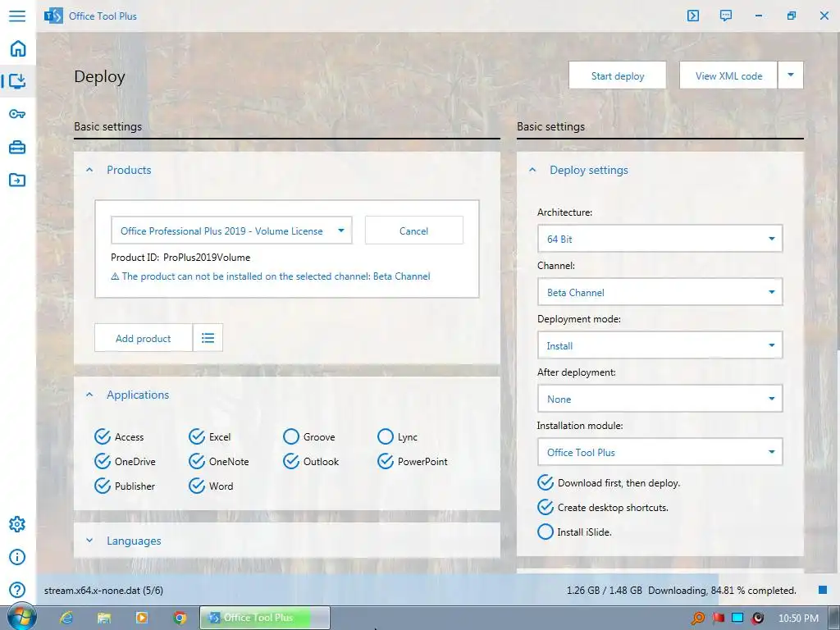Click the orange magnifier tray icon
840x630 pixels.
pos(697,619)
